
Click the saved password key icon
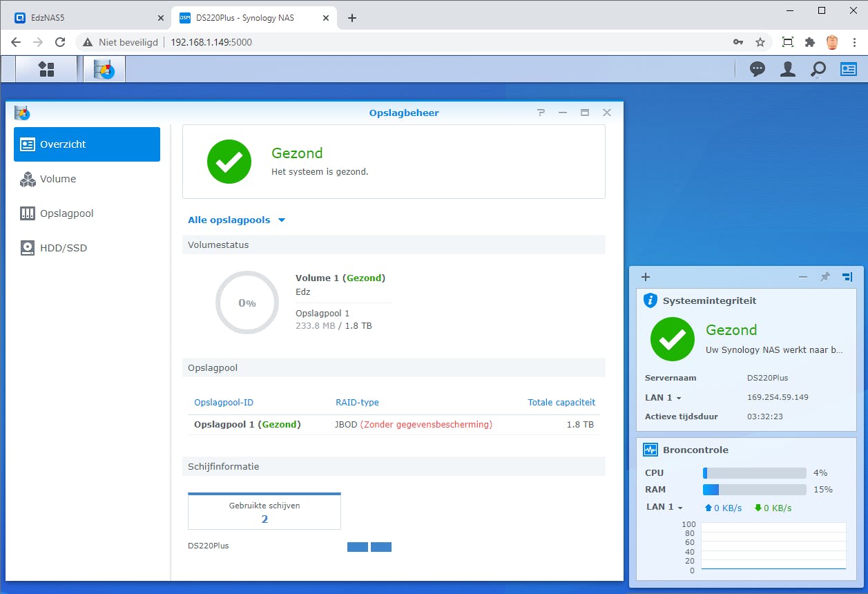click(x=738, y=42)
